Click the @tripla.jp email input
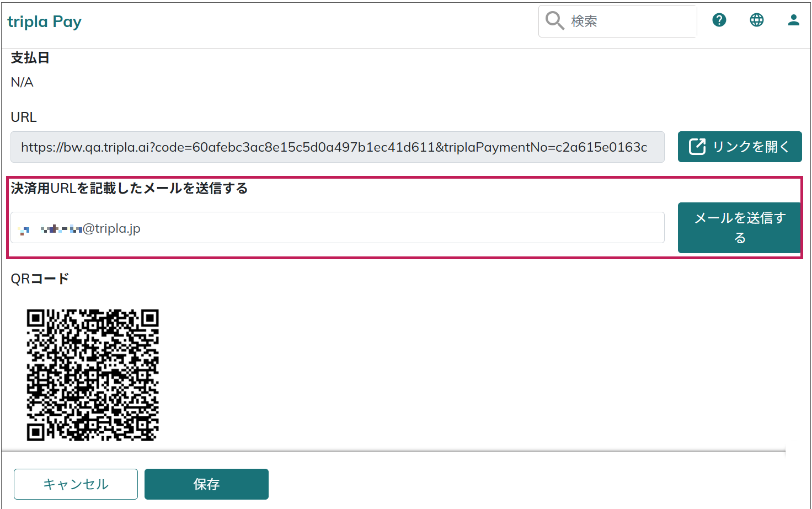Image resolution: width=812 pixels, height=509 pixels. click(x=338, y=228)
